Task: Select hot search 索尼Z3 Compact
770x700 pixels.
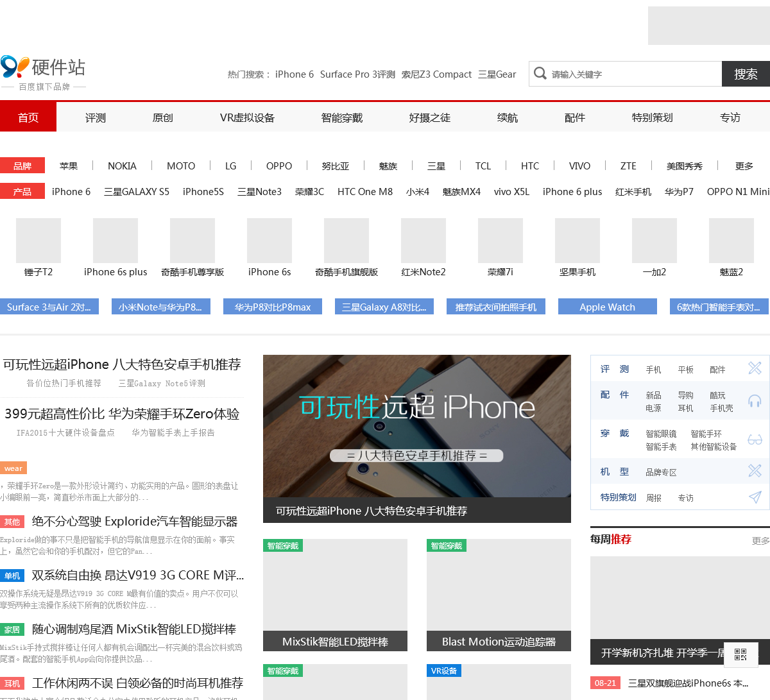Action: [436, 74]
